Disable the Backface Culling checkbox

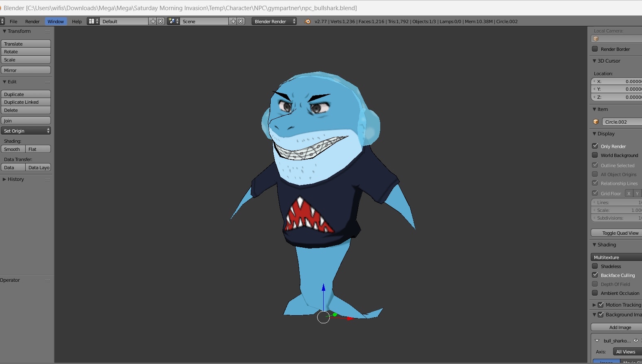(595, 275)
